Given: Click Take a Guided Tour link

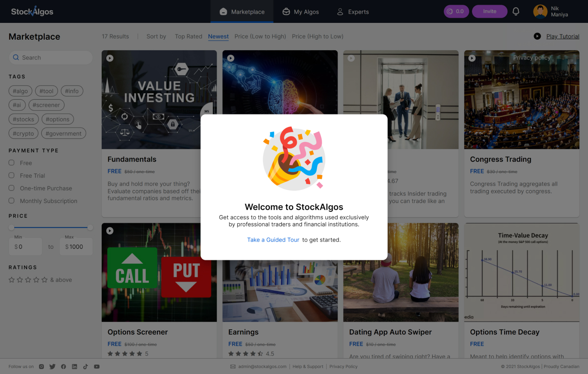Looking at the screenshot, I should (x=273, y=240).
